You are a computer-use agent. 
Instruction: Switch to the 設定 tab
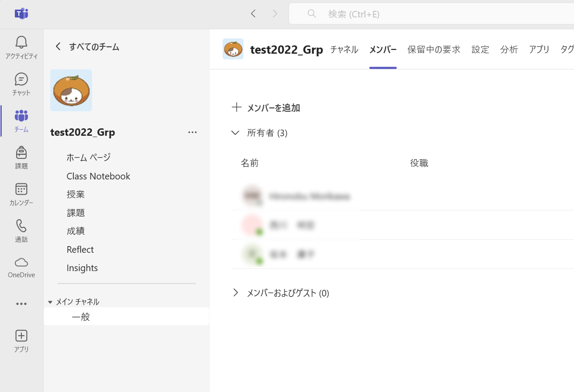[x=480, y=49]
